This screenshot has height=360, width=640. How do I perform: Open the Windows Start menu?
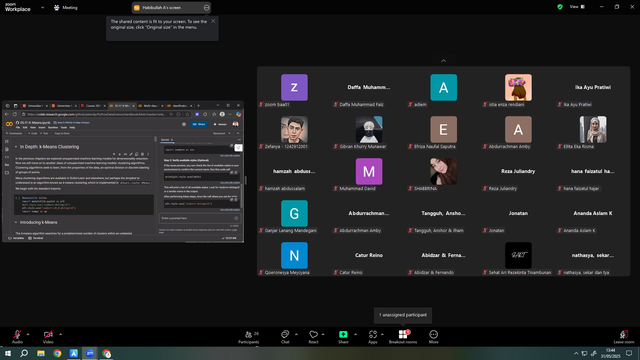[x=8, y=353]
